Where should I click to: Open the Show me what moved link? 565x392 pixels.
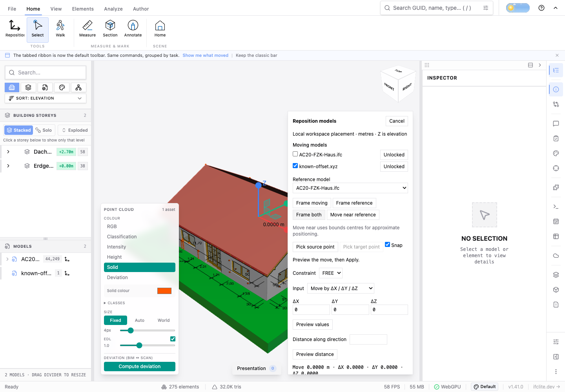click(x=205, y=55)
